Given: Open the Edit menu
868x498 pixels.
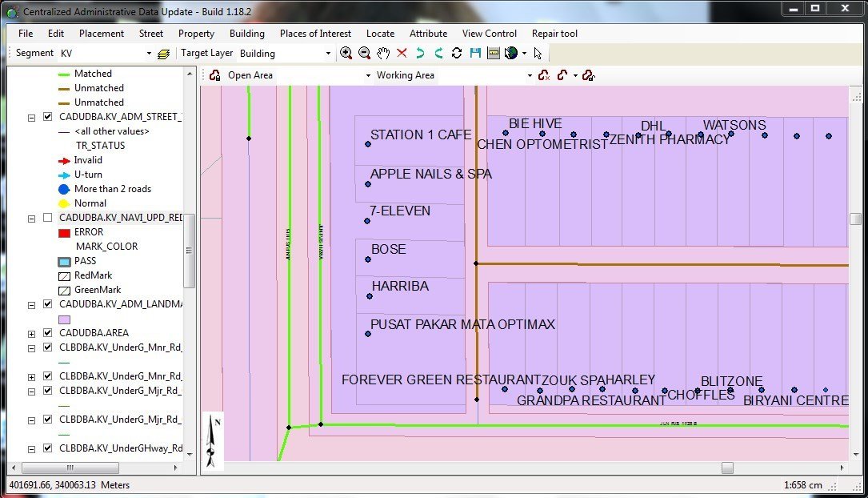Looking at the screenshot, I should 56,34.
